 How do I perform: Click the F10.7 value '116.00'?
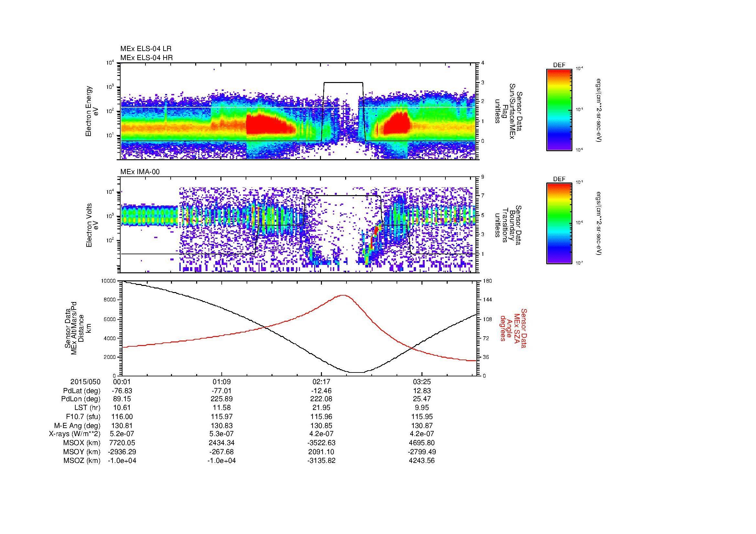tap(122, 416)
